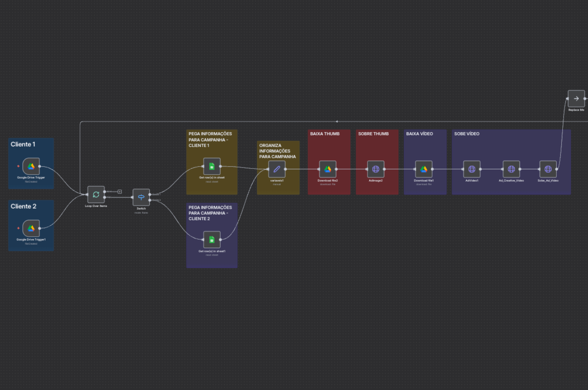Screen dimensions: 588x390
Task: Select the Switch node icon
Action: 141,197
